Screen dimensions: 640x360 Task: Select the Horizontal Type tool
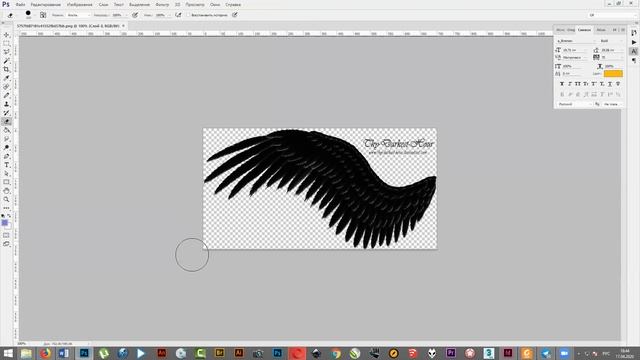click(x=7, y=164)
